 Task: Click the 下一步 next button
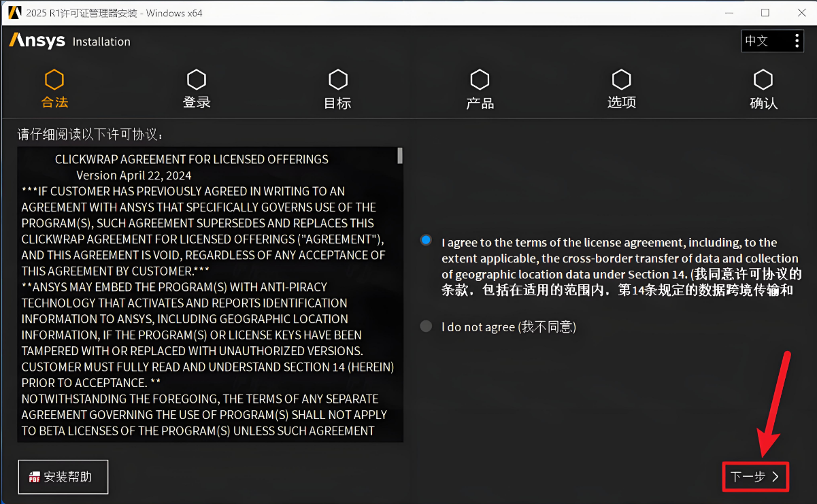(x=755, y=476)
